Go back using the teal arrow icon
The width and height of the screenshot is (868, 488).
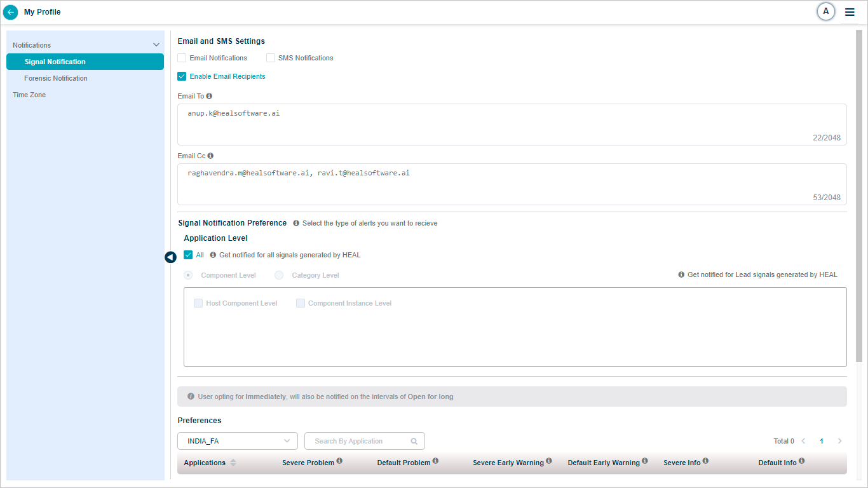[11, 12]
